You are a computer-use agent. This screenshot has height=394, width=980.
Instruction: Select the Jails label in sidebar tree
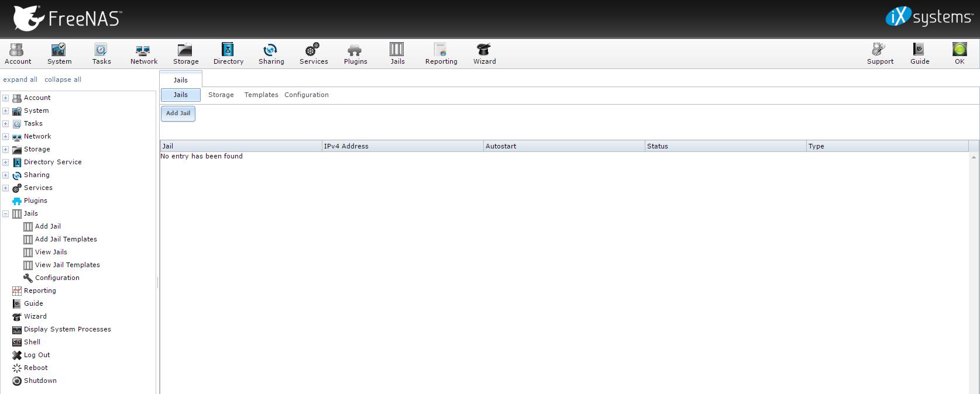pyautogui.click(x=31, y=213)
